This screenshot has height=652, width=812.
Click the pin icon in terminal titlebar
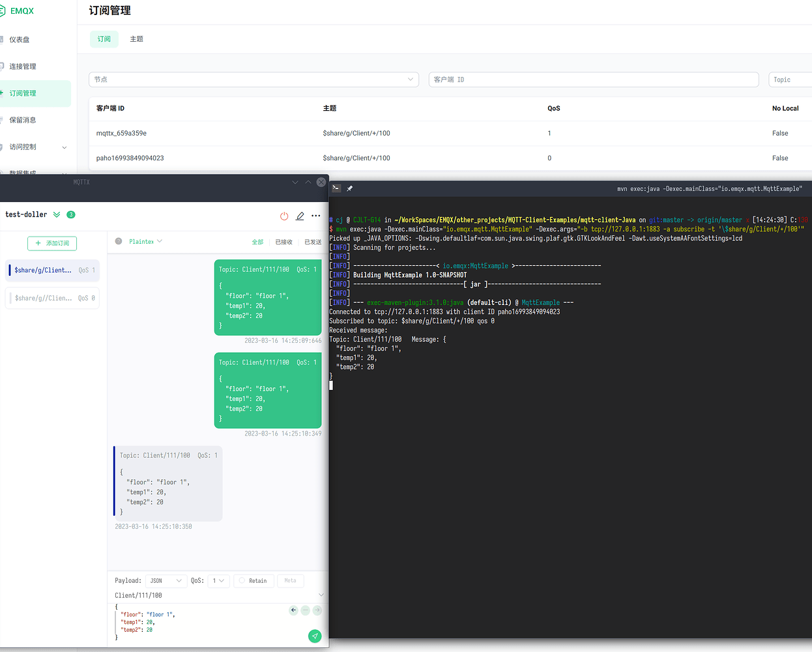(x=350, y=188)
